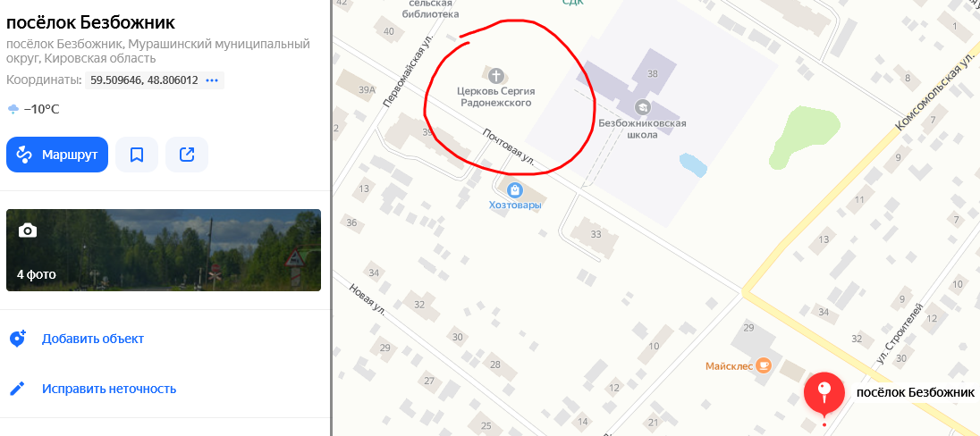Viewport: 980px width, 436px height.
Task: Open the Майсклес cafe cup icon
Action: coord(763,365)
